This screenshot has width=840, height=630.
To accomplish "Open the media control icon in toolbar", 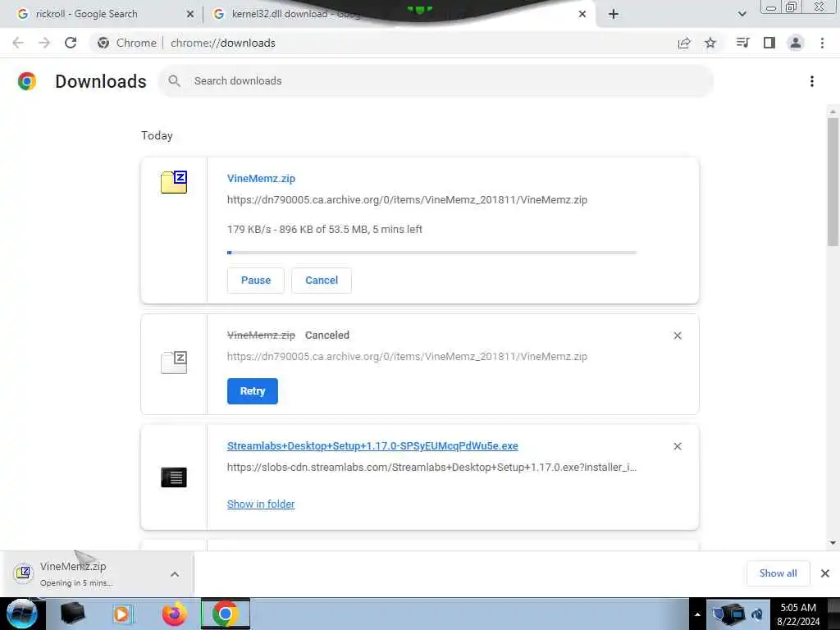I will tap(742, 43).
